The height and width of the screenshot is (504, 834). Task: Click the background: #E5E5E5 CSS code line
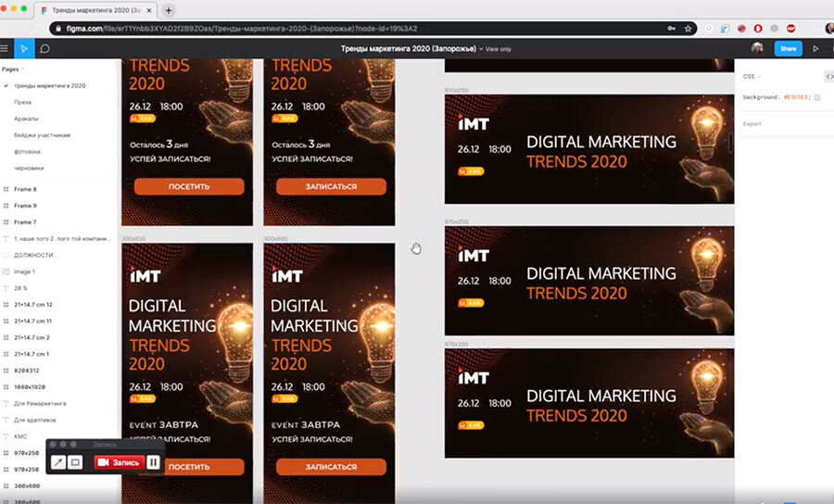[x=777, y=97]
